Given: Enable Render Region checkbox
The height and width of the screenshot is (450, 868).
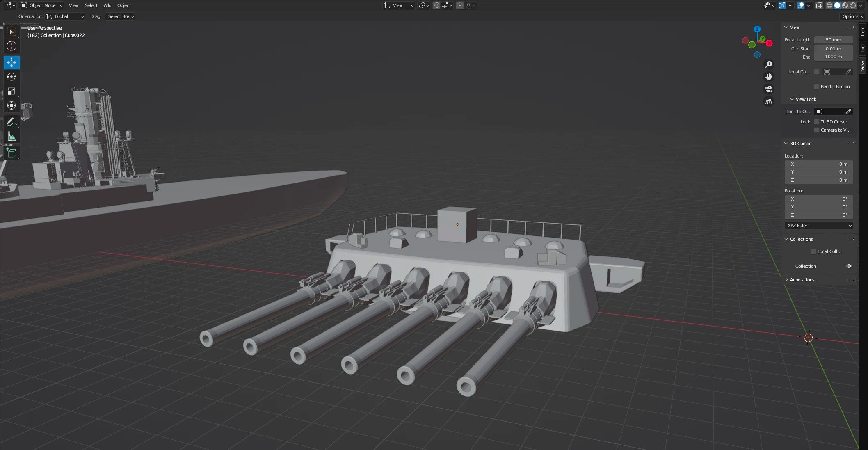Looking at the screenshot, I should 817,87.
